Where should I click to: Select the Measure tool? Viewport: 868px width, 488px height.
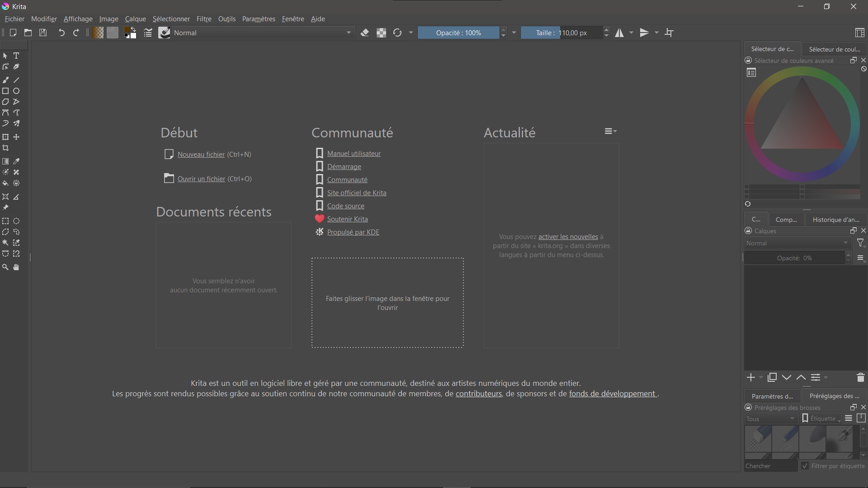(x=16, y=197)
